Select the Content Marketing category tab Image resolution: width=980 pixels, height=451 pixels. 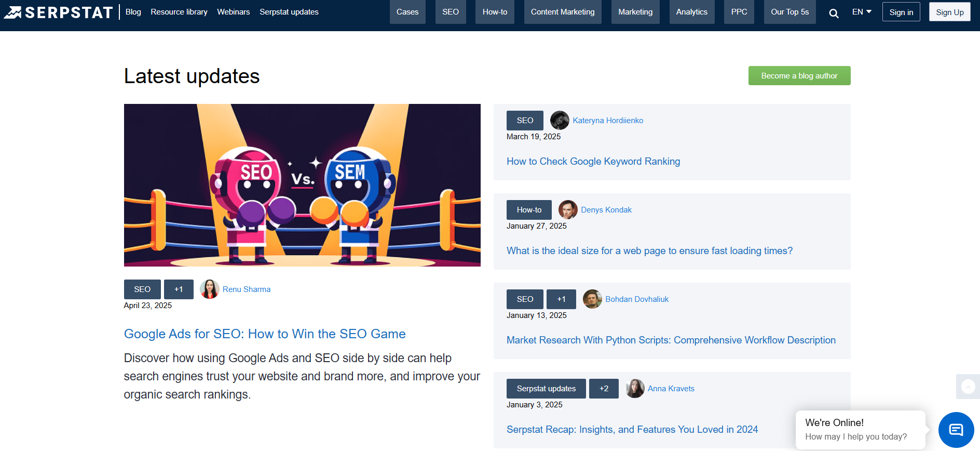[x=563, y=12]
